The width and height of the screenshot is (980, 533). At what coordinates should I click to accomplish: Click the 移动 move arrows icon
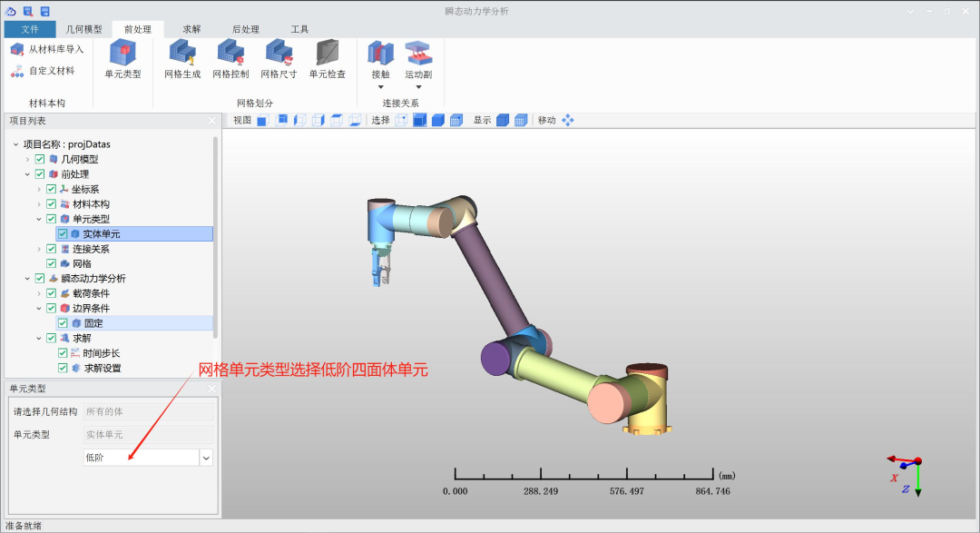click(x=567, y=120)
